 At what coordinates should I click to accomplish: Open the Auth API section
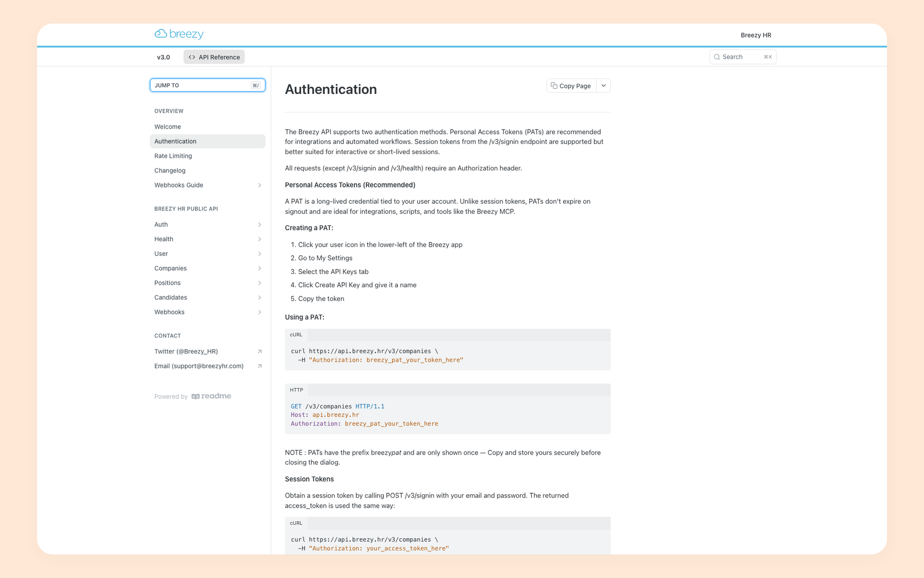[207, 224]
